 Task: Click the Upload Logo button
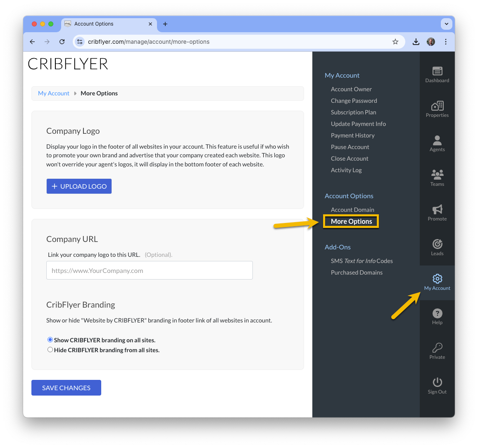tap(79, 186)
